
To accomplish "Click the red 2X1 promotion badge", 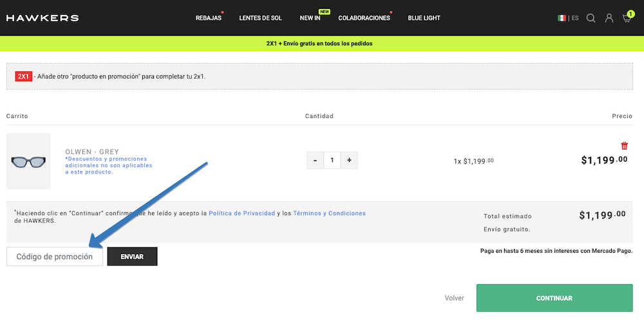I will pos(23,76).
